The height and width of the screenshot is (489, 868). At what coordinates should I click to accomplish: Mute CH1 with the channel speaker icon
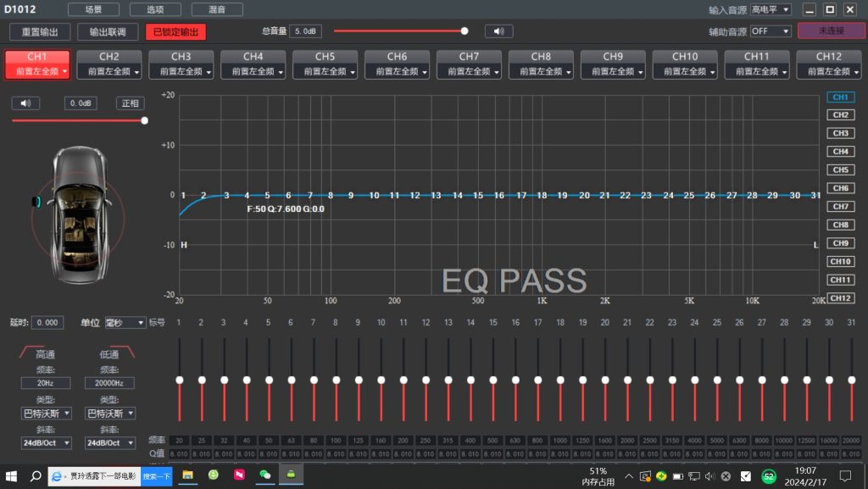[x=25, y=103]
